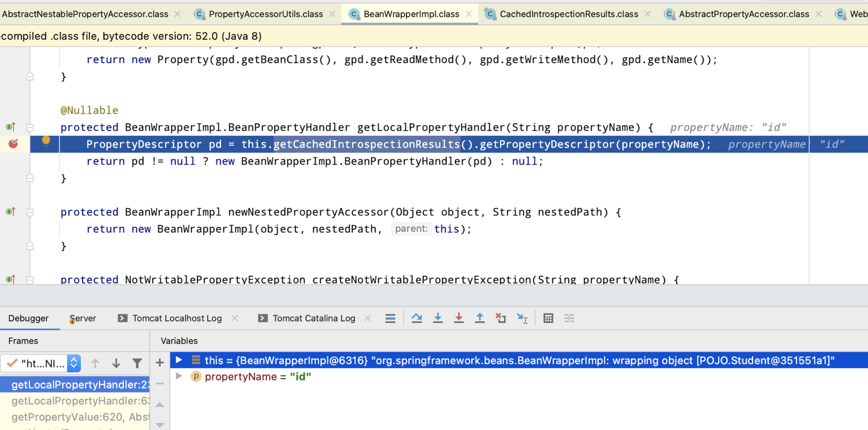Expand the 'this' BeanWrapperImpl variable
Viewport: 868px width, 430px height.
(x=179, y=360)
